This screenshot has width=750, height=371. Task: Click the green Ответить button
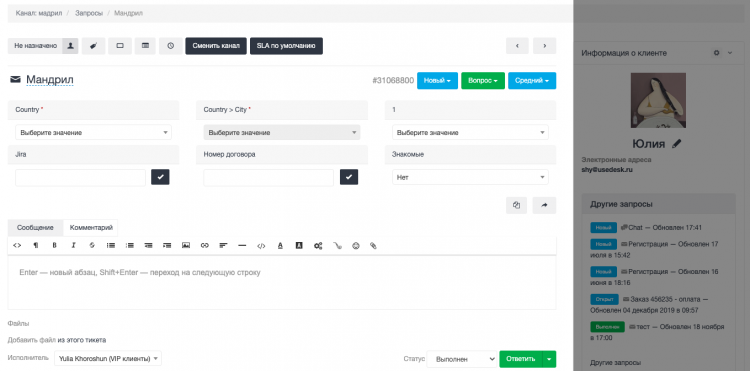click(x=520, y=359)
